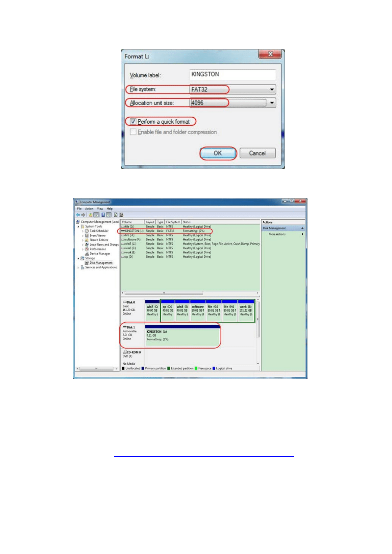Click the File System column header

coord(173,222)
